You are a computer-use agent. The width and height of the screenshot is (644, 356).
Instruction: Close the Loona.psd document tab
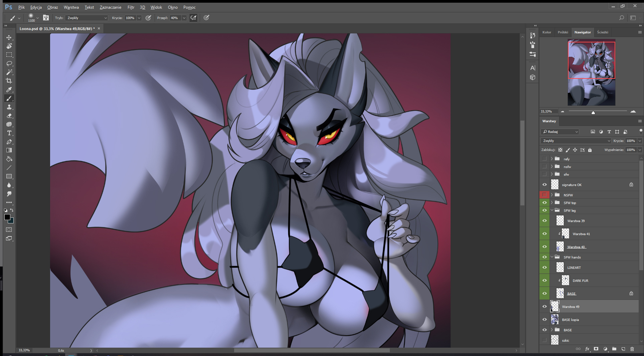[99, 29]
